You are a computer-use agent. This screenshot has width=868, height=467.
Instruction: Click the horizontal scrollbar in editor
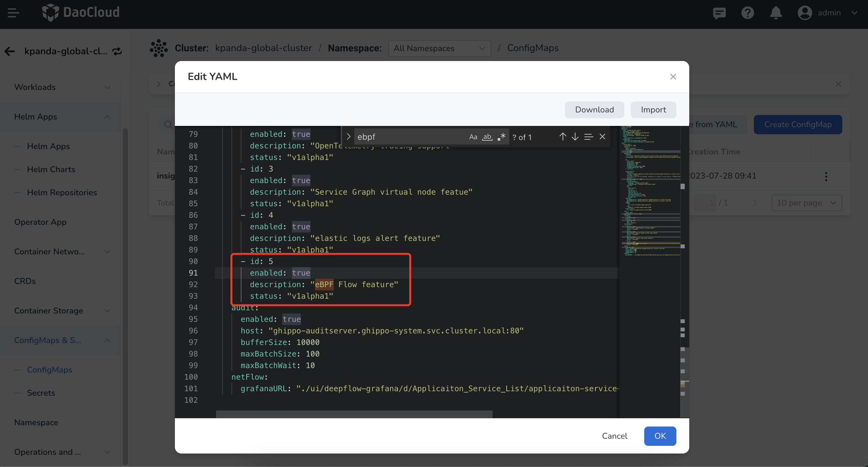[x=354, y=414]
